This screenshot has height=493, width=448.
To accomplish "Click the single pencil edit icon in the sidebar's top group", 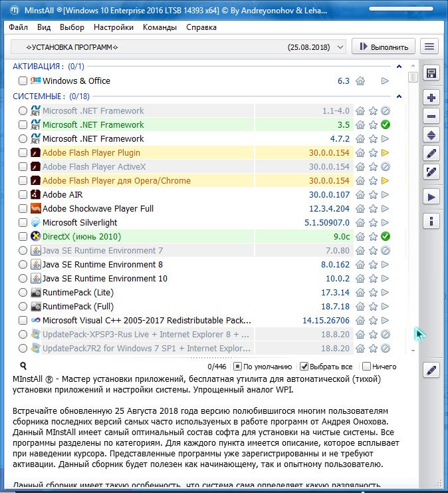I will click(x=431, y=154).
